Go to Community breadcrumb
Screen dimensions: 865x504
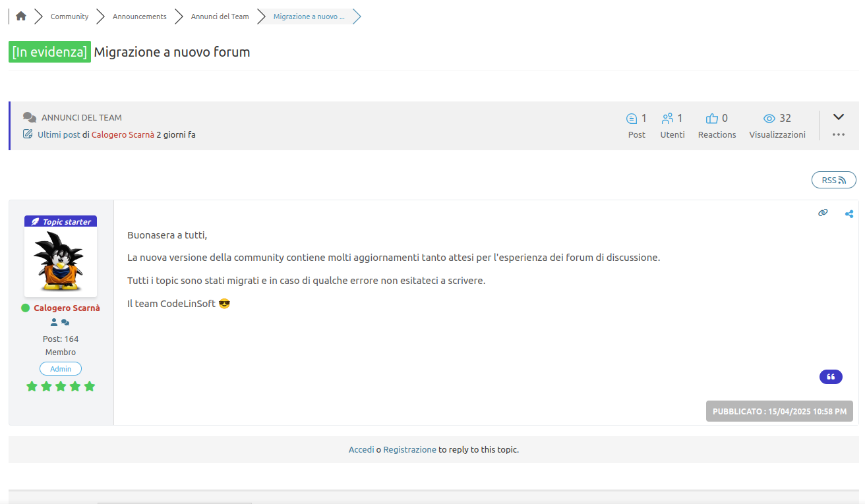click(69, 16)
